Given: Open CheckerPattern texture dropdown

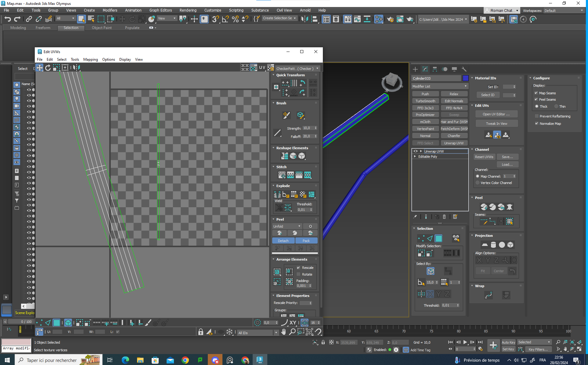Looking at the screenshot, I should pyautogui.click(x=297, y=68).
